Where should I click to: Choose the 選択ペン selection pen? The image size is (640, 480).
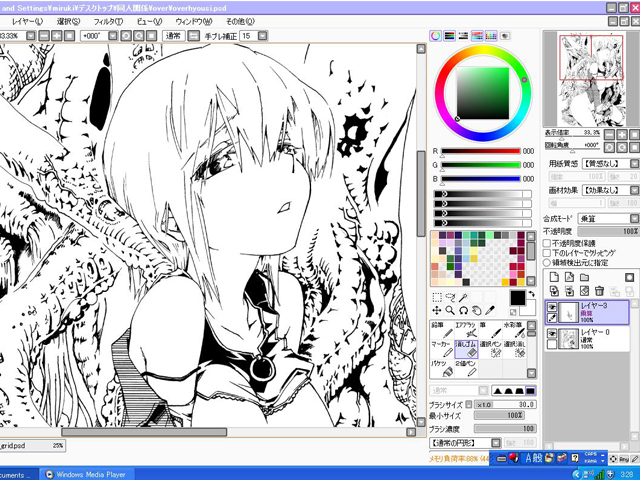(490, 349)
